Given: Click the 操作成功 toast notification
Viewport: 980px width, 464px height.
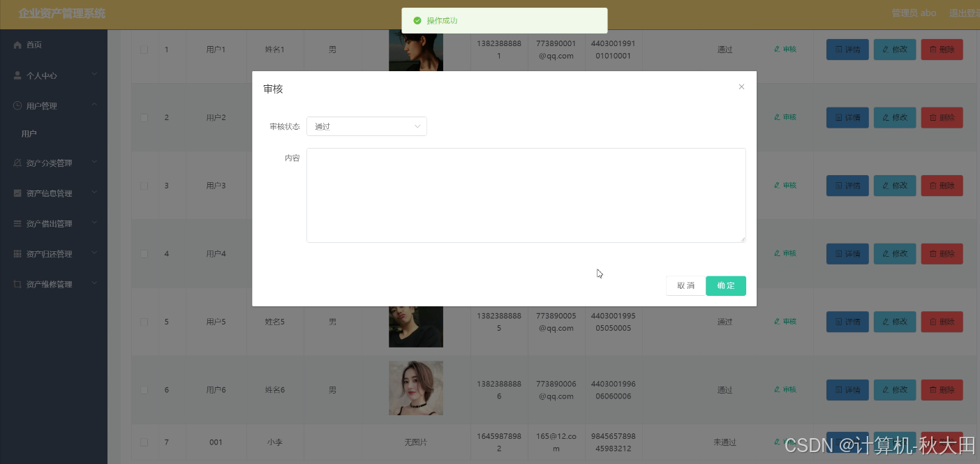Looking at the screenshot, I should [x=504, y=20].
